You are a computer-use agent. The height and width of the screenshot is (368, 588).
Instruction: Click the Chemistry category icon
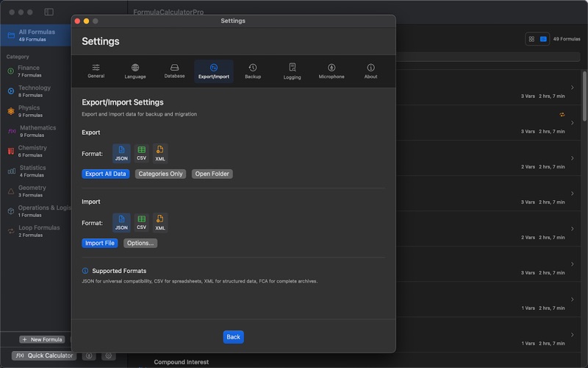pyautogui.click(x=11, y=151)
